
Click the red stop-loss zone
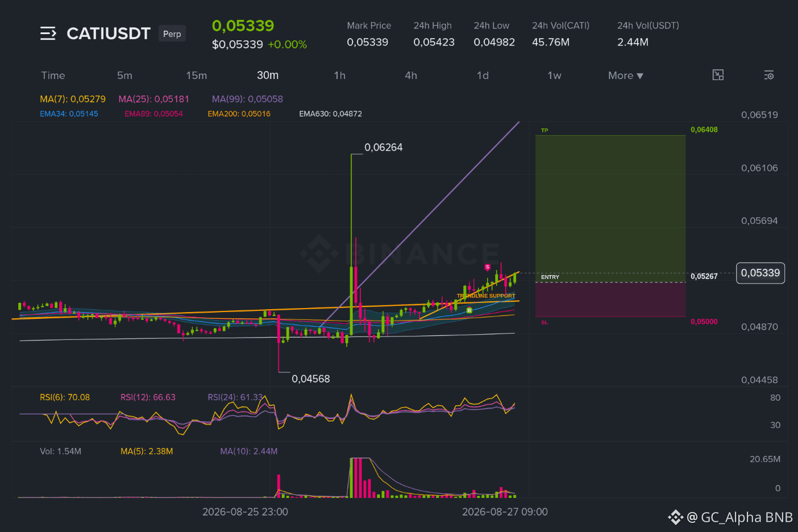click(610, 300)
